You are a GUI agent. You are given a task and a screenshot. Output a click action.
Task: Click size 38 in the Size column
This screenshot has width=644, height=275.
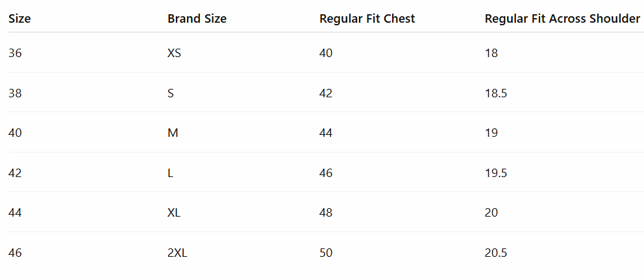pos(15,93)
